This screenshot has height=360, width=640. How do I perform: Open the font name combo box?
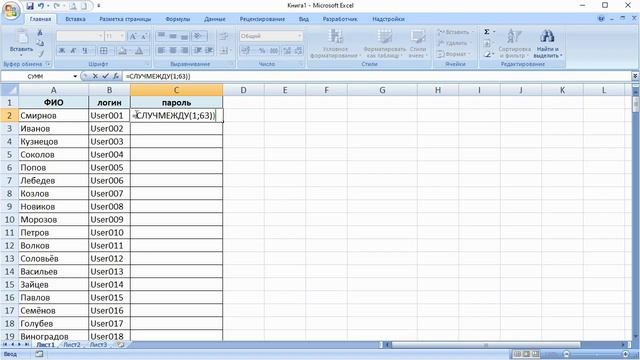(80, 36)
